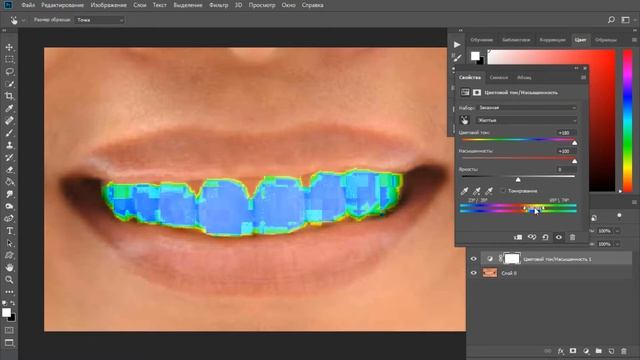Screen dimensions: 640x360
Task: Select the adjustment layer mask thumbnail
Action: pos(512,259)
